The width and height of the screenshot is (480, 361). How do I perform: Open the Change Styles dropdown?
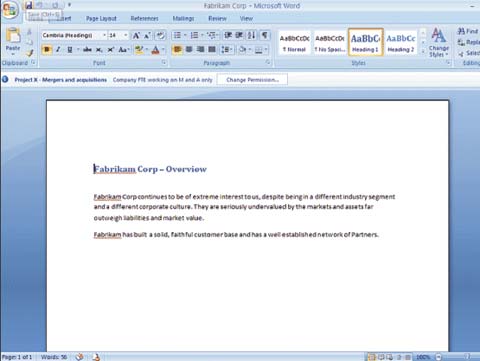click(438, 43)
